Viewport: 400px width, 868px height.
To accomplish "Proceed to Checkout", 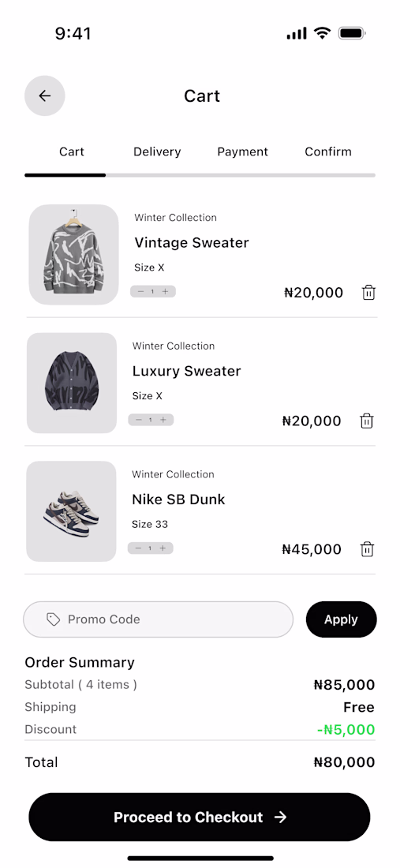I will click(x=199, y=817).
